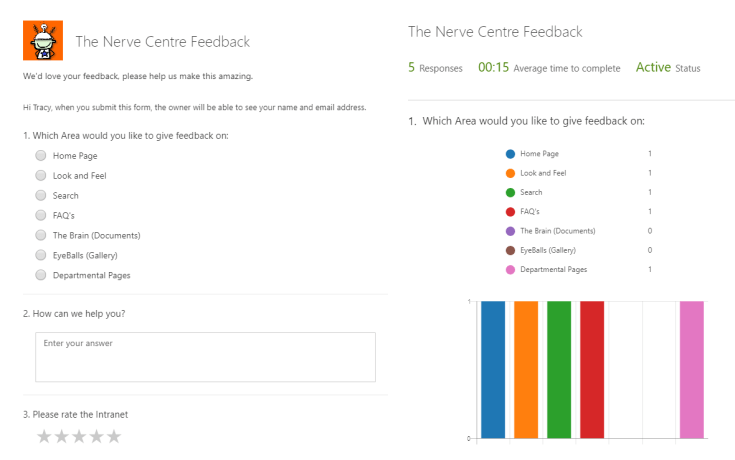Select the Search radio option
Image resolution: width=735 pixels, height=460 pixels.
tap(41, 196)
